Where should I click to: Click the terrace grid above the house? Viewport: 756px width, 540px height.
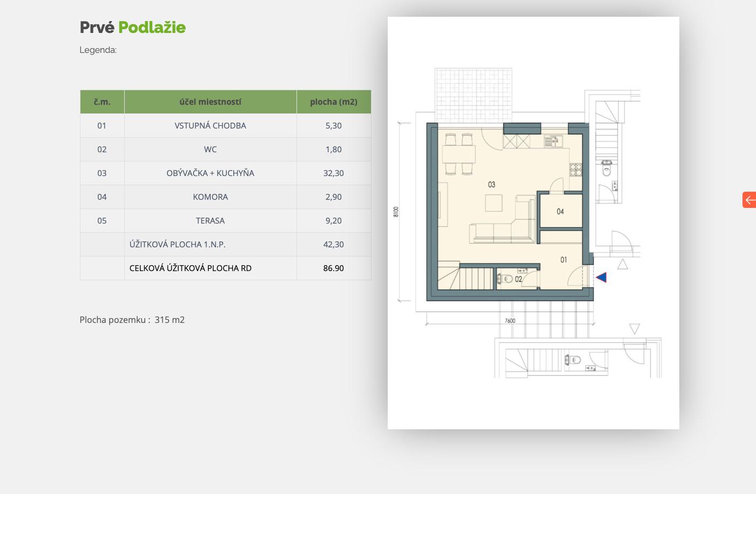click(474, 94)
